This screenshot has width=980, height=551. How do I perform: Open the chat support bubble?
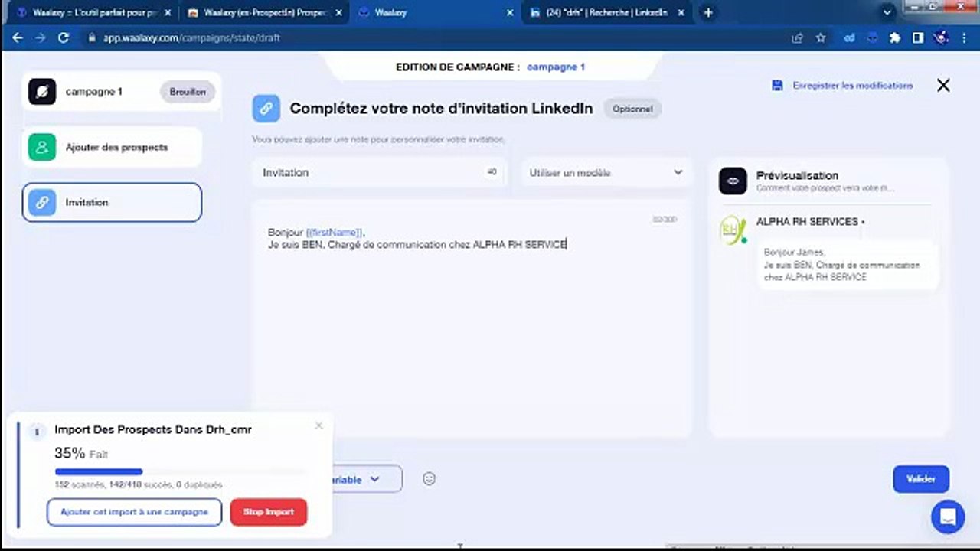[x=947, y=517]
